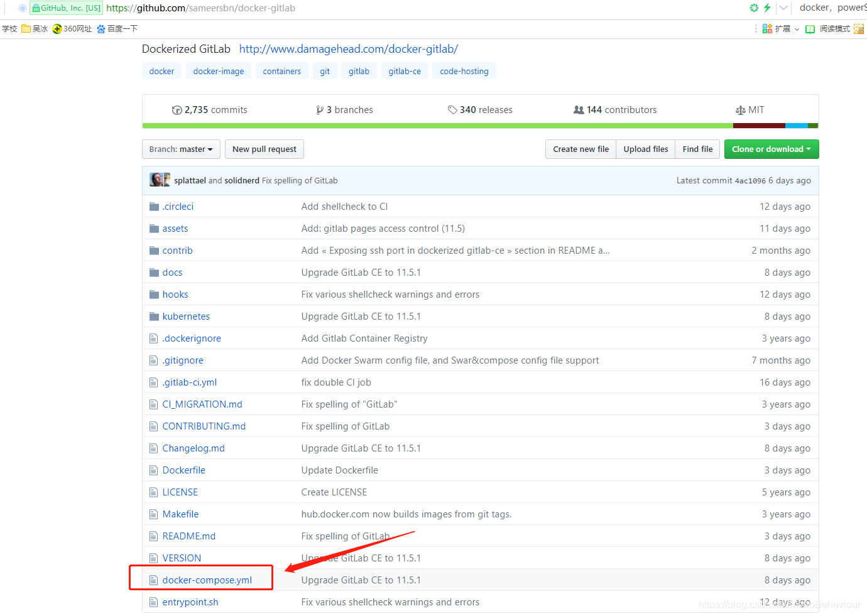Viewport: 867px width, 616px height.
Task: Open the docker-compose.yml file
Action: tap(207, 580)
